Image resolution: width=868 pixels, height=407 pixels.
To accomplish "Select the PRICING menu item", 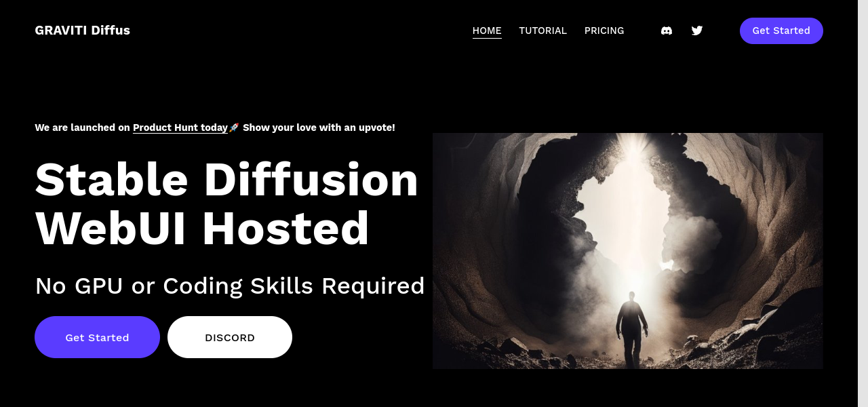I will coord(604,31).
